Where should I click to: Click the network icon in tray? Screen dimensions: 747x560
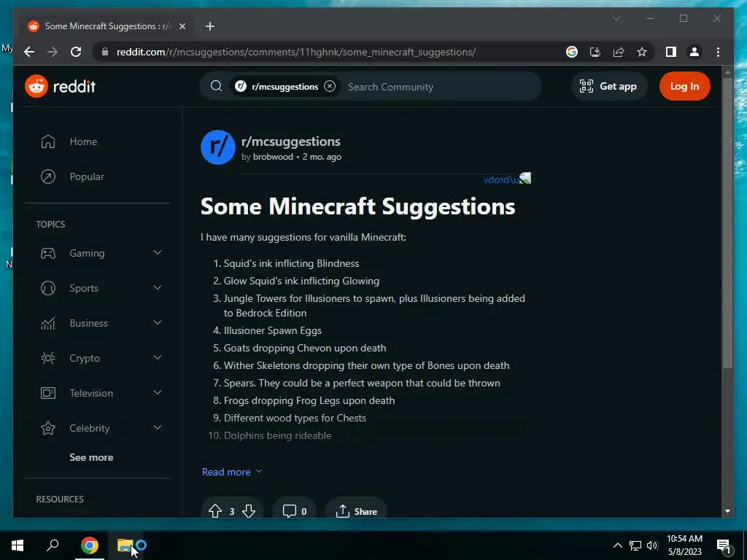(635, 545)
